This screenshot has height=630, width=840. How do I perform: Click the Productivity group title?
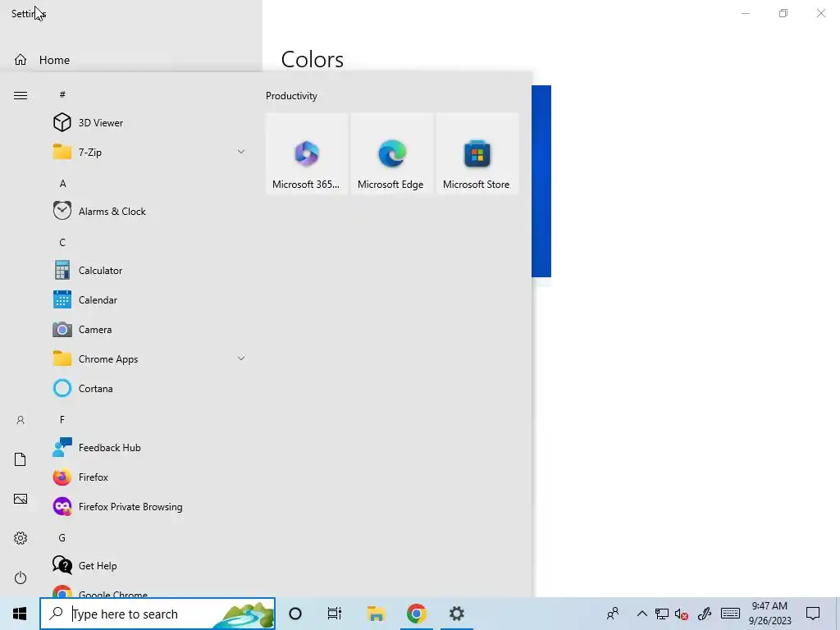[291, 96]
